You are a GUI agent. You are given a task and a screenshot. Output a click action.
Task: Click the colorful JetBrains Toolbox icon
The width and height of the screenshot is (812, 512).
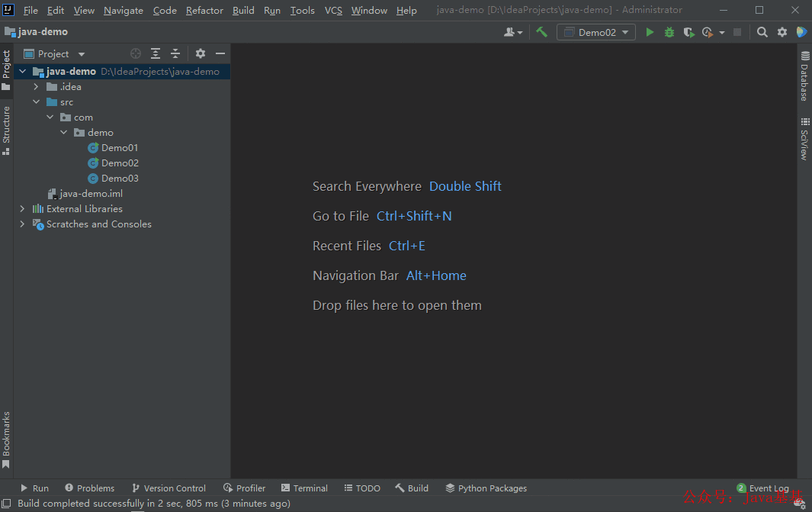click(801, 32)
